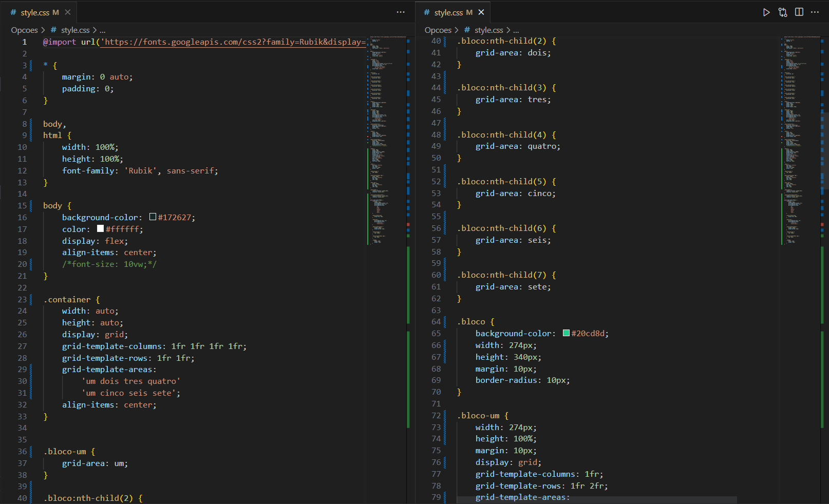Expand the Opcoes breadcrumb in left editor
829x504 pixels.
click(x=24, y=30)
